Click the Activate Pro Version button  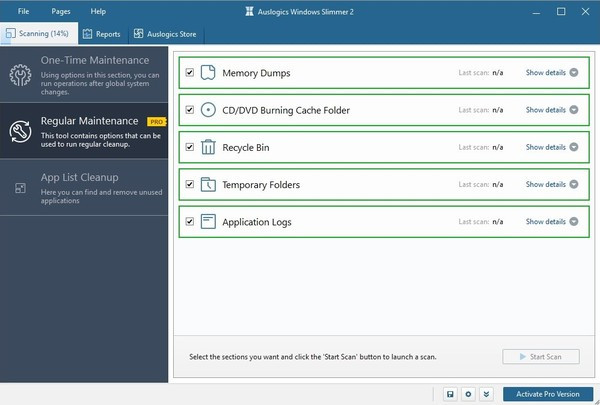[548, 394]
